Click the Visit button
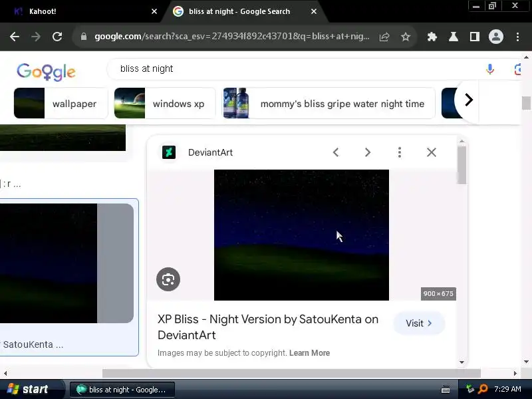Screen dimensions: 532x399 419,323
